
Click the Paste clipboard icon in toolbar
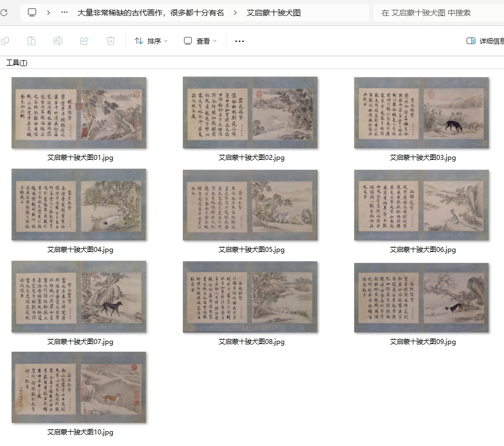coord(31,41)
